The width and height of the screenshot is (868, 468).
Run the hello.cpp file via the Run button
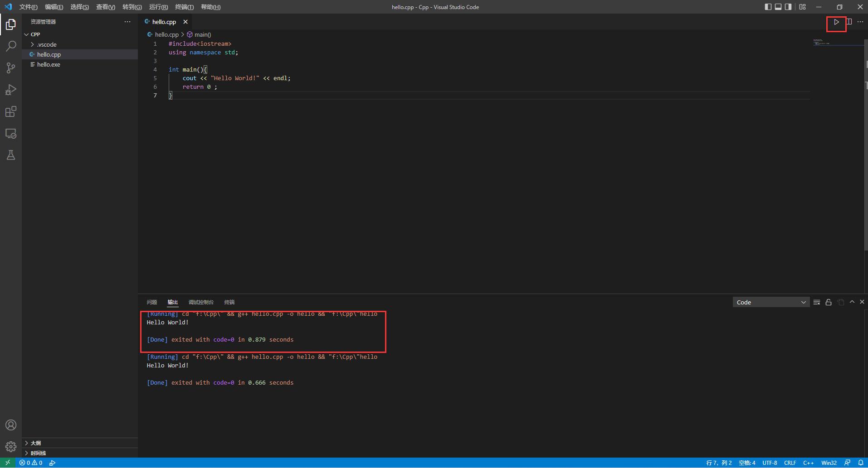[x=836, y=22]
